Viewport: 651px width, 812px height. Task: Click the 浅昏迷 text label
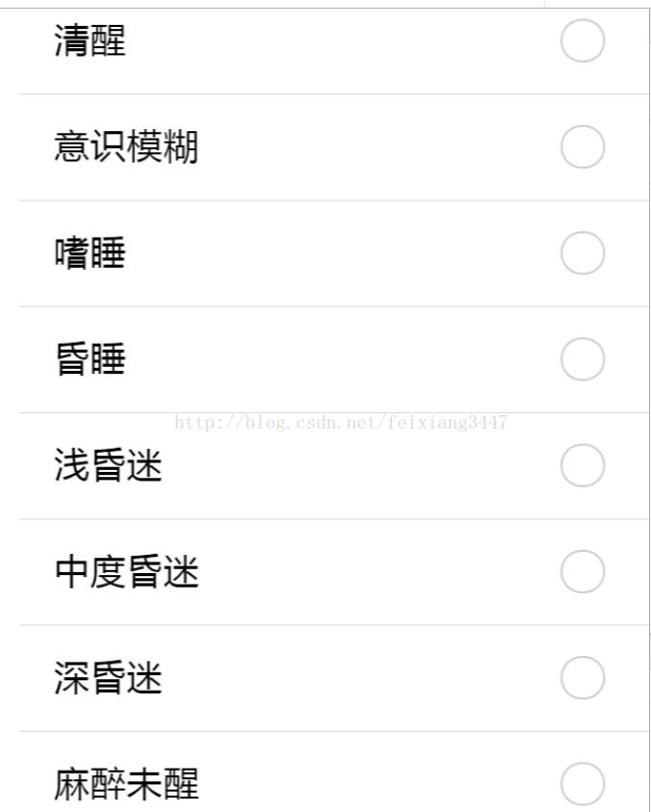108,466
